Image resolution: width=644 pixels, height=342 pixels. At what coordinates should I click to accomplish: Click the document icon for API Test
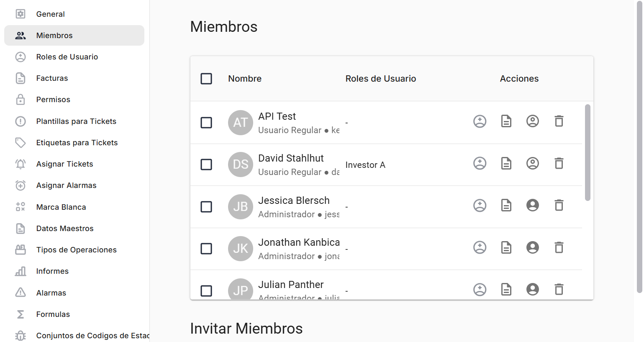[x=506, y=121]
